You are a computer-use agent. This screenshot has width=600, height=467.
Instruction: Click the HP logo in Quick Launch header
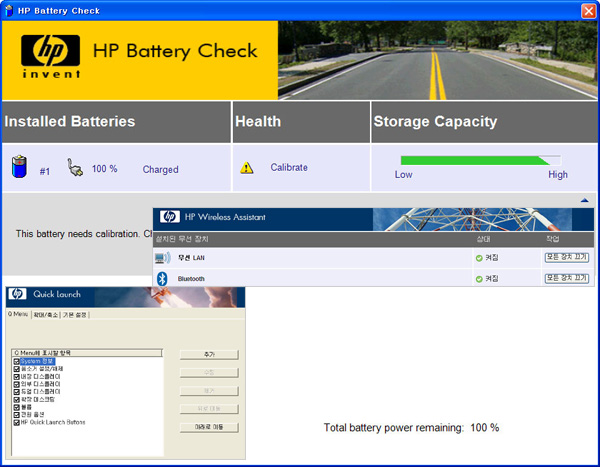17,294
